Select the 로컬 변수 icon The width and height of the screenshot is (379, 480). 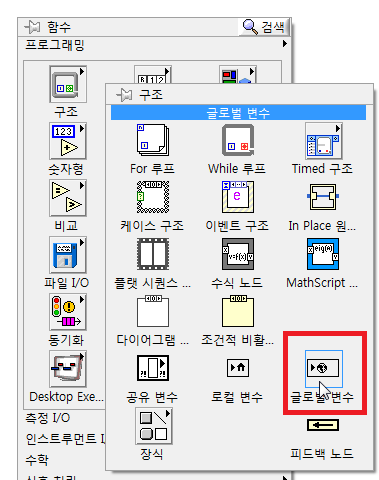238,368
